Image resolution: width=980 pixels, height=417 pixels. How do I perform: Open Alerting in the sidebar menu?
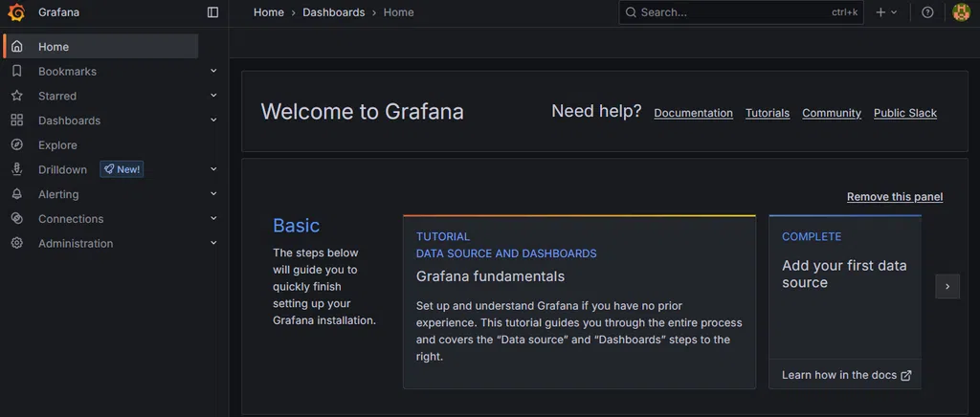58,194
